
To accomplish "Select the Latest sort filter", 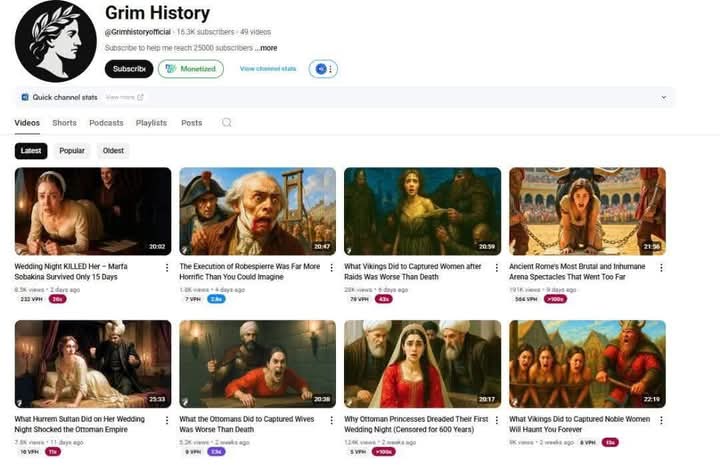I will click(x=31, y=151).
